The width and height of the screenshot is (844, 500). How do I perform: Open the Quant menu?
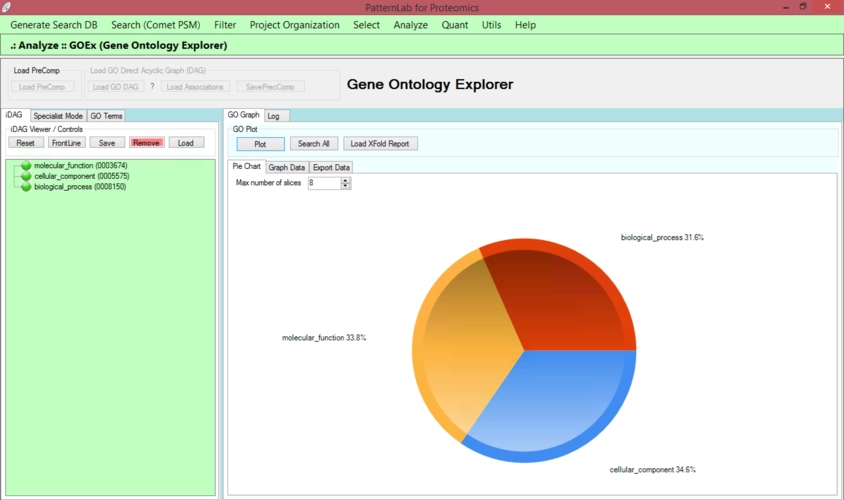click(455, 25)
